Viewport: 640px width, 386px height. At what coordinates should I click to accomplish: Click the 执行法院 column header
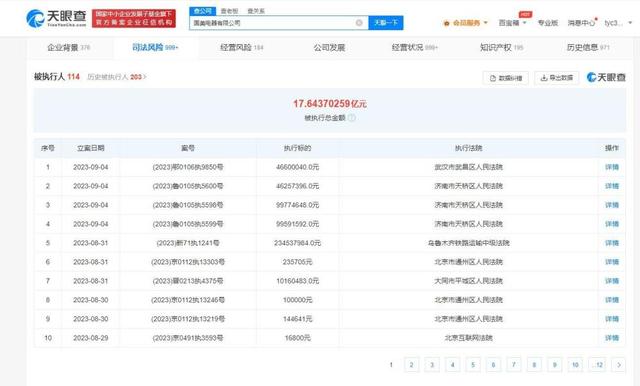469,148
